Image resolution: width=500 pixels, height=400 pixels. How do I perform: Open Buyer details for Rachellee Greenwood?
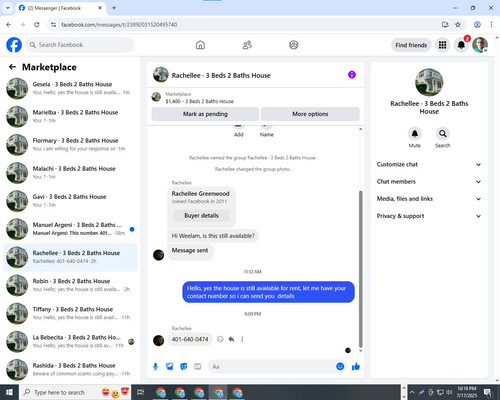(201, 216)
